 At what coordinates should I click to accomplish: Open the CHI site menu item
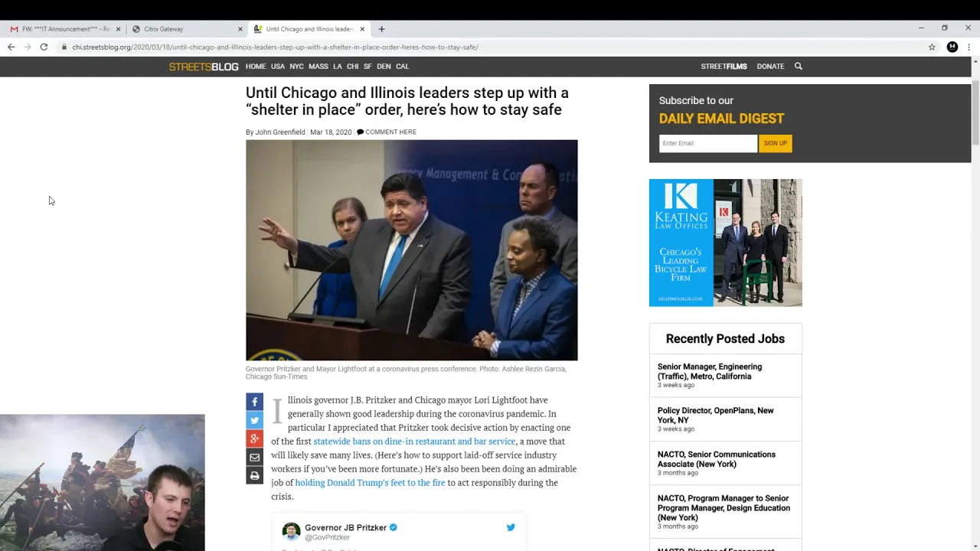(x=352, y=67)
